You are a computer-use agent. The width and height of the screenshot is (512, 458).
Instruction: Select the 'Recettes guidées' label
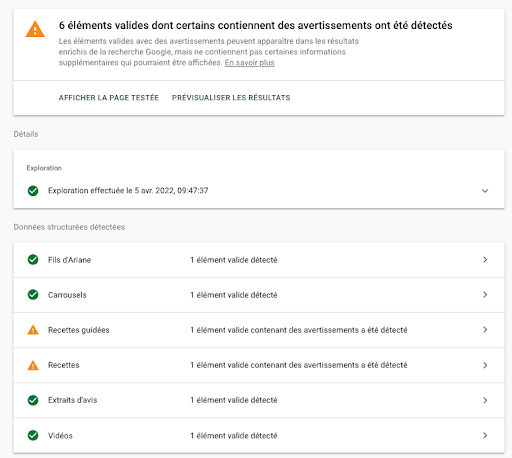pos(79,330)
